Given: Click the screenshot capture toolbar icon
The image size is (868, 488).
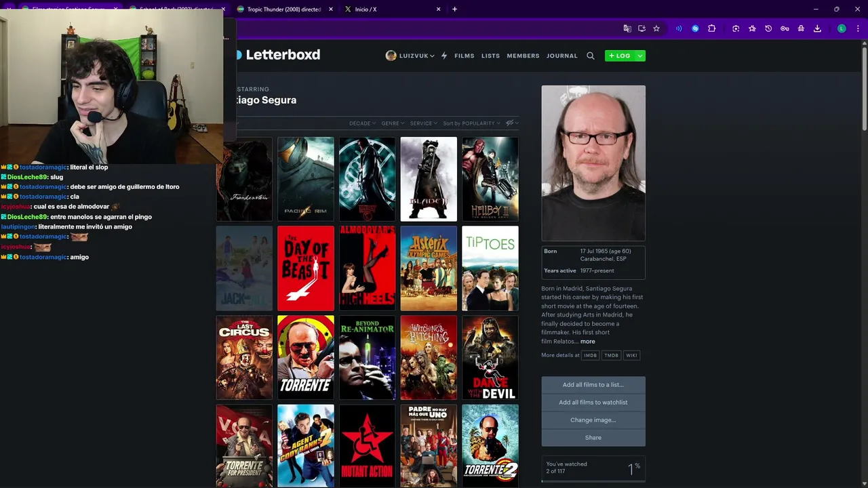Looking at the screenshot, I should click(736, 28).
